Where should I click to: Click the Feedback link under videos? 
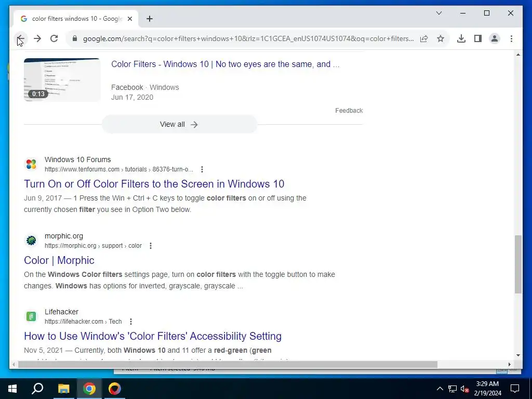click(x=349, y=111)
